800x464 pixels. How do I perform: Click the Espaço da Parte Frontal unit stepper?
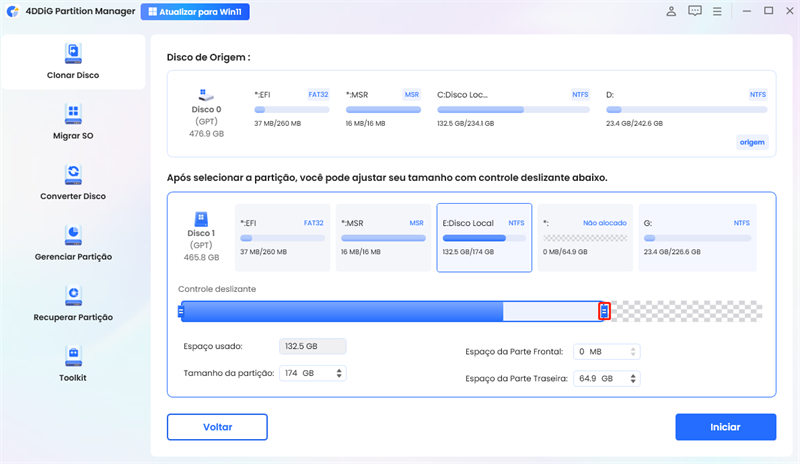(634, 352)
